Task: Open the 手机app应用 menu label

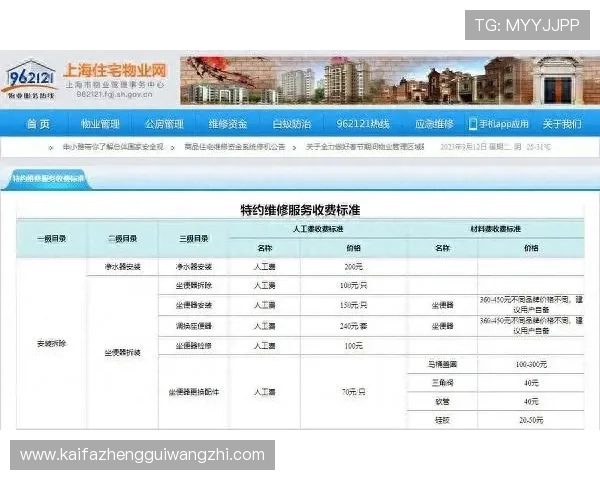Action: click(504, 124)
